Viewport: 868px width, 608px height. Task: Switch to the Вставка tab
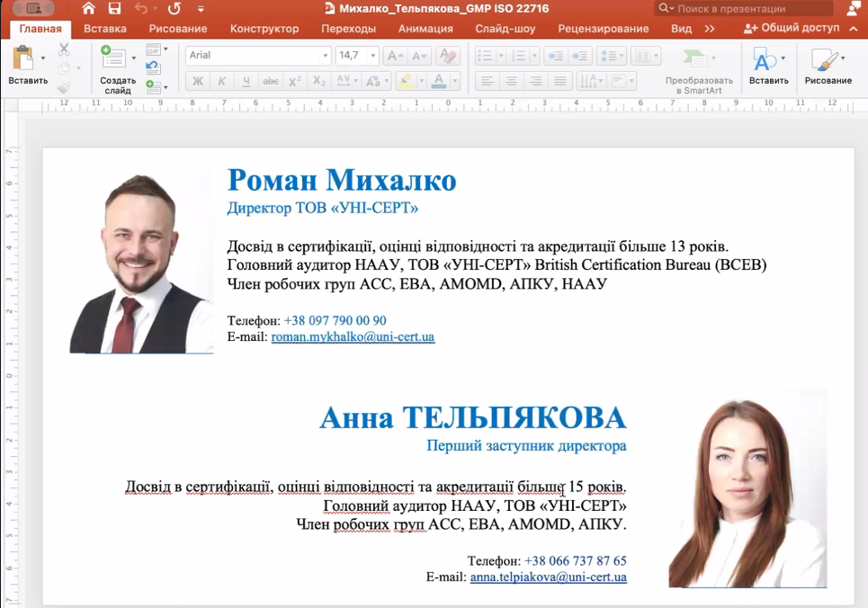click(105, 29)
